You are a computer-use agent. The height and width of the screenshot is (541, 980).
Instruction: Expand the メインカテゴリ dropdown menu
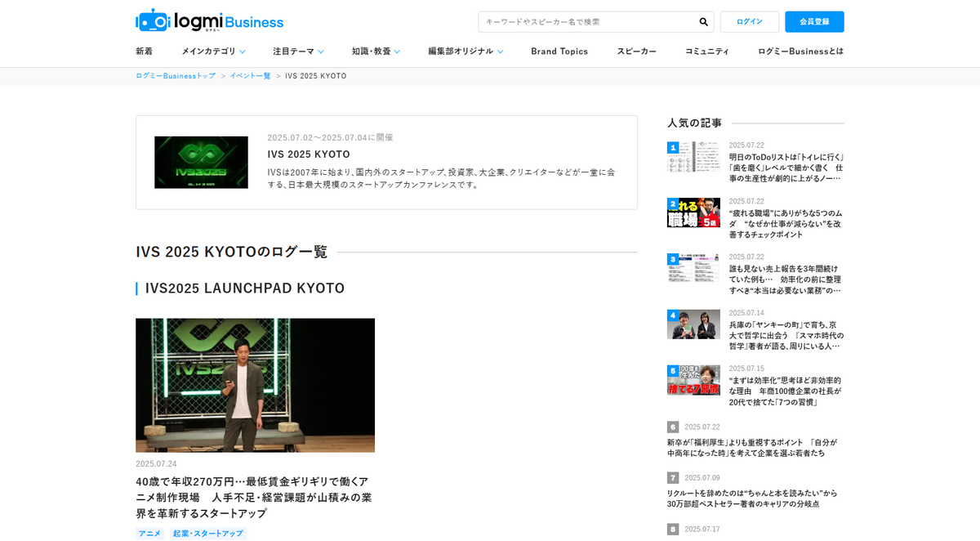(212, 51)
